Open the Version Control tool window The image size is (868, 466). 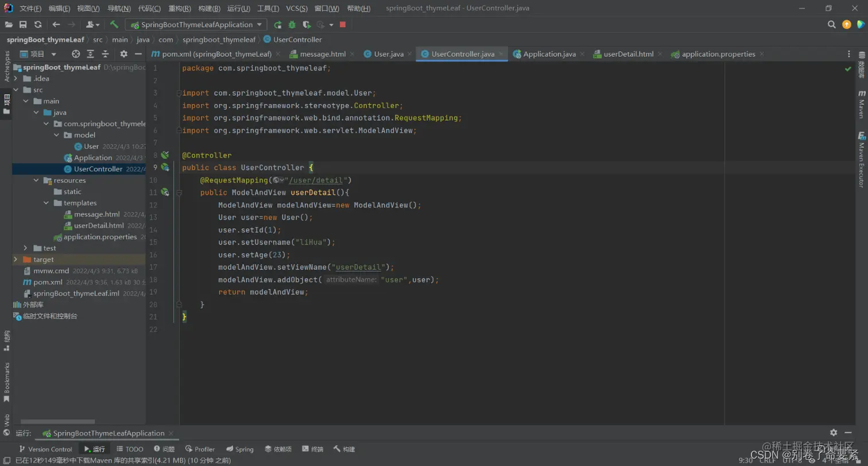[45, 449]
